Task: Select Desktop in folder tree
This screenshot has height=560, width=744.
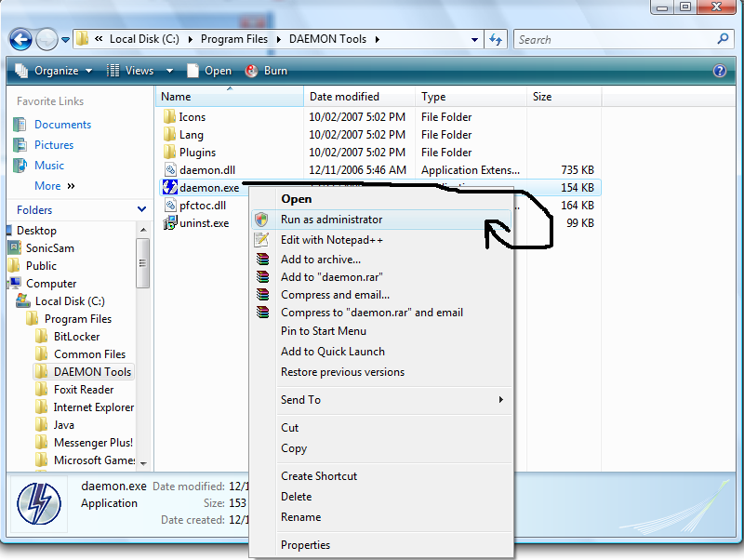Action: tap(36, 230)
